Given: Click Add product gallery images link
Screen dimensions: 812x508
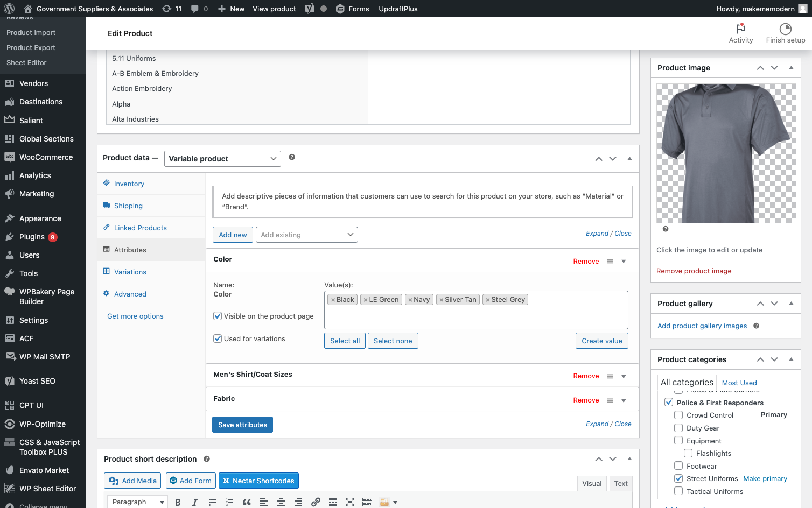Looking at the screenshot, I should [702, 326].
